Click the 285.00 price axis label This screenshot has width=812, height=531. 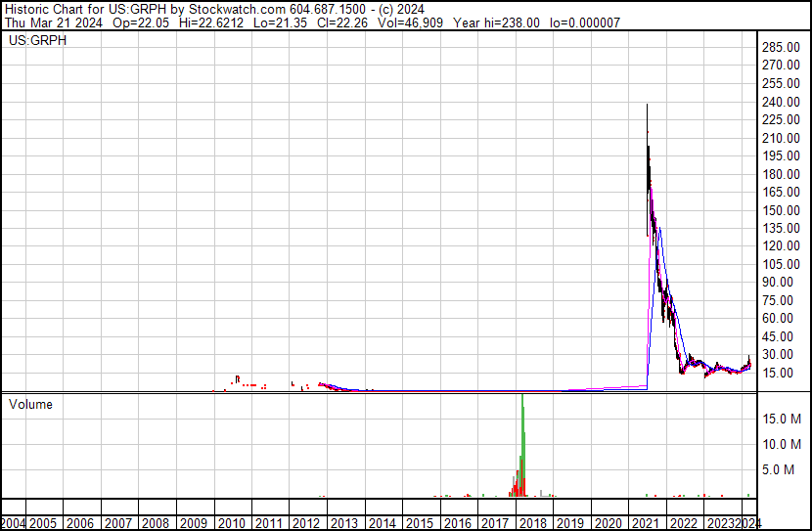click(x=785, y=48)
